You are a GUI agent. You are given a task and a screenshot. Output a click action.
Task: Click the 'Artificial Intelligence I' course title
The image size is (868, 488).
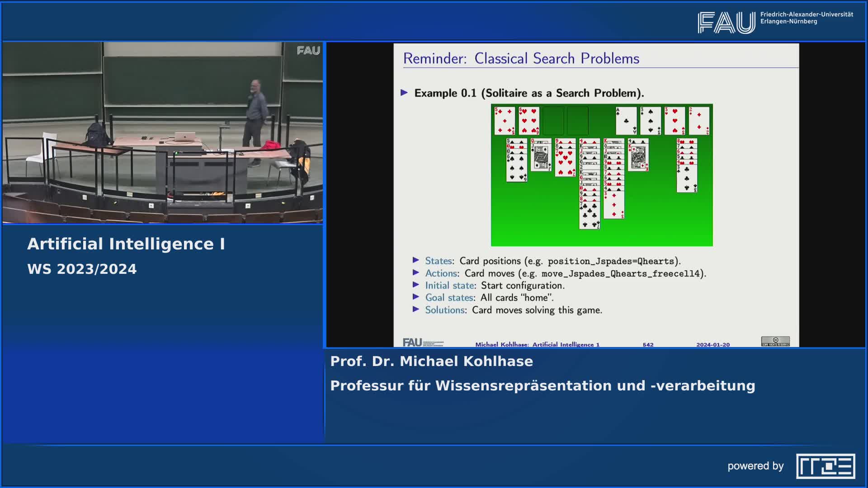126,244
